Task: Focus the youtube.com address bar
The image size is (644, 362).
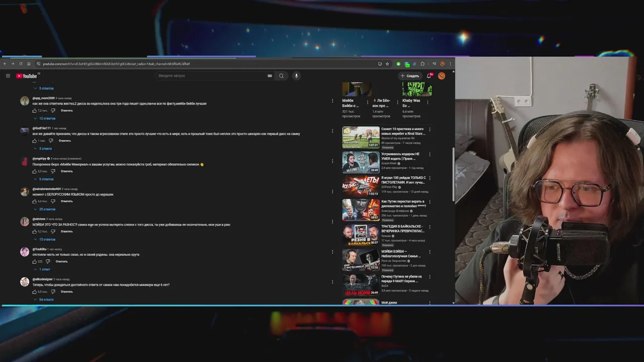Action: 206,64
